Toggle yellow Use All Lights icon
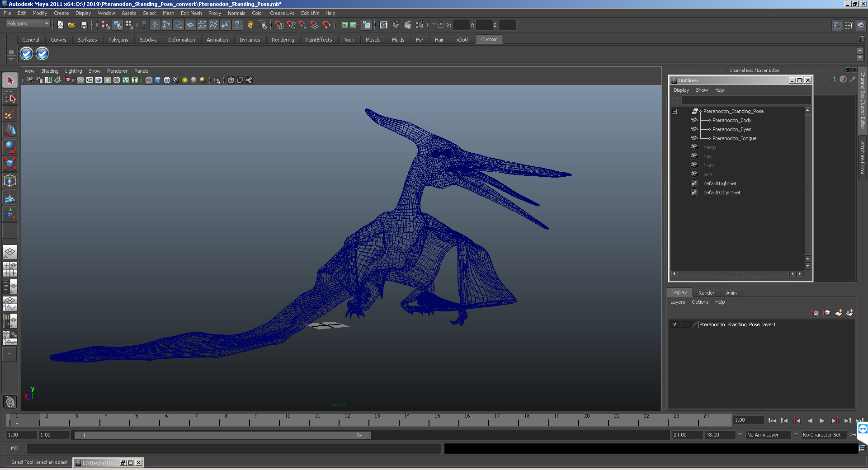Screen dimensions: 868x470 tap(185, 80)
